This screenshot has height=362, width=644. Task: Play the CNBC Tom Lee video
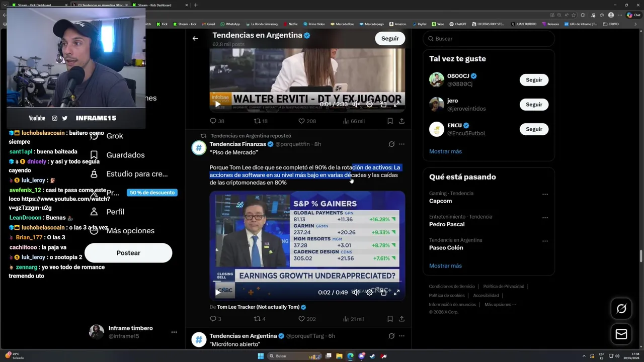pos(217,292)
